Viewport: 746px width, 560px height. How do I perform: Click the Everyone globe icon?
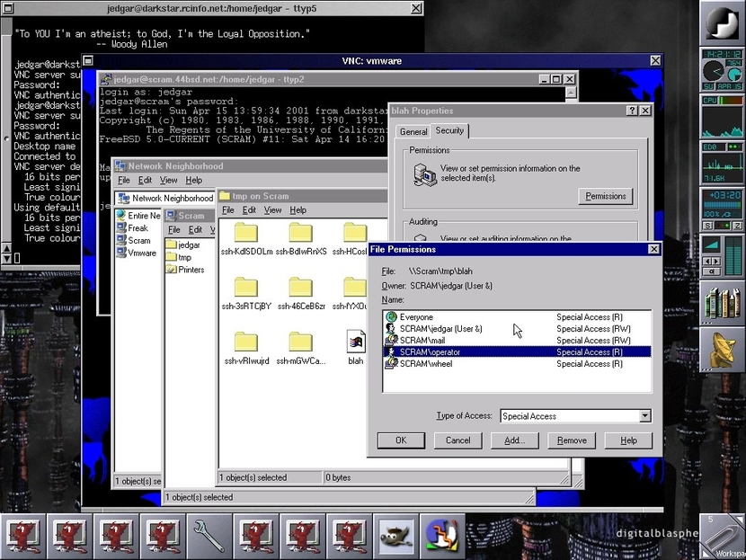pyautogui.click(x=391, y=317)
